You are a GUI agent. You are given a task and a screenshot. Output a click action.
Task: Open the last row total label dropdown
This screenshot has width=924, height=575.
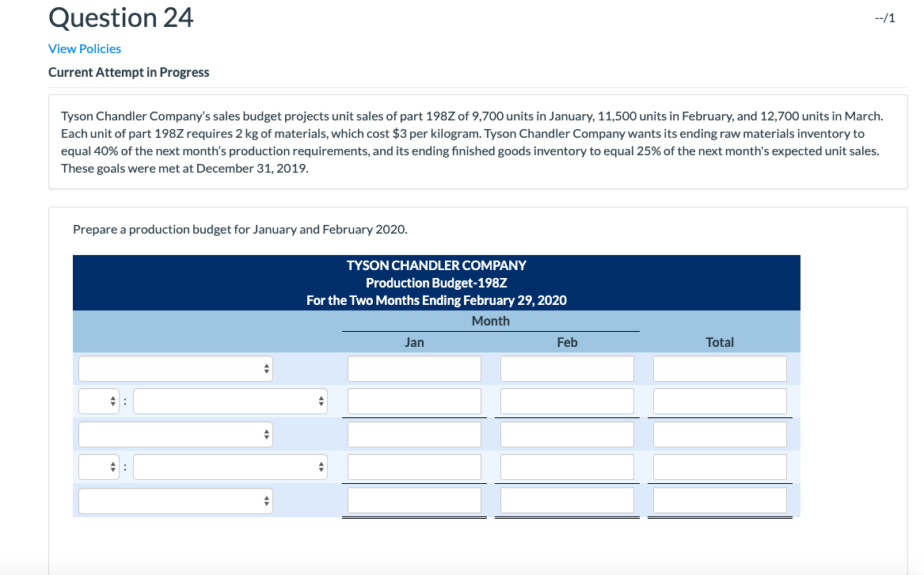(x=175, y=500)
